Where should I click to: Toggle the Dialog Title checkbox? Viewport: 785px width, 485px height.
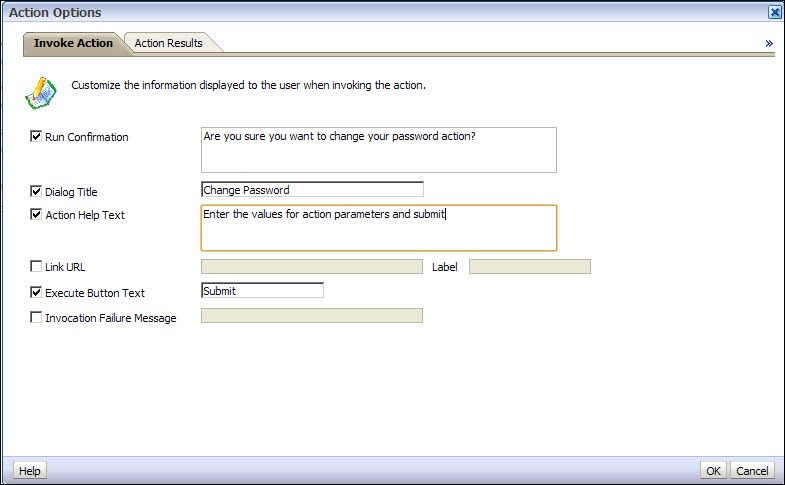[x=36, y=191]
